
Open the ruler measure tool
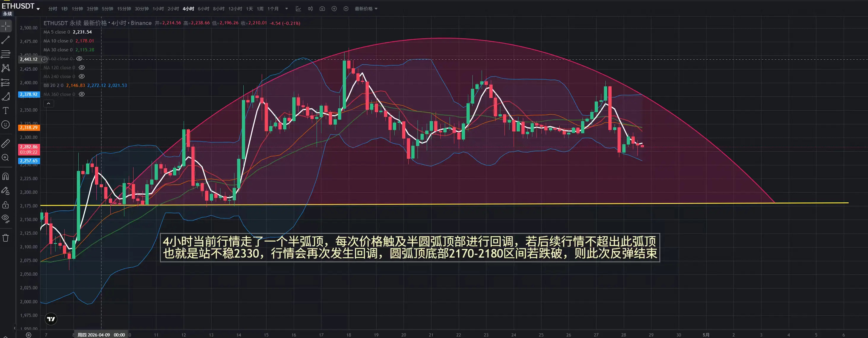coord(6,144)
